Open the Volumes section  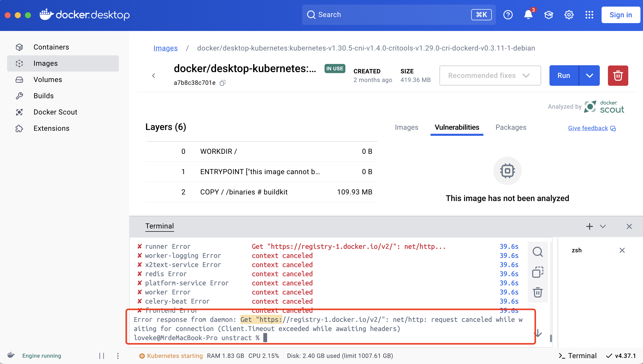point(48,79)
